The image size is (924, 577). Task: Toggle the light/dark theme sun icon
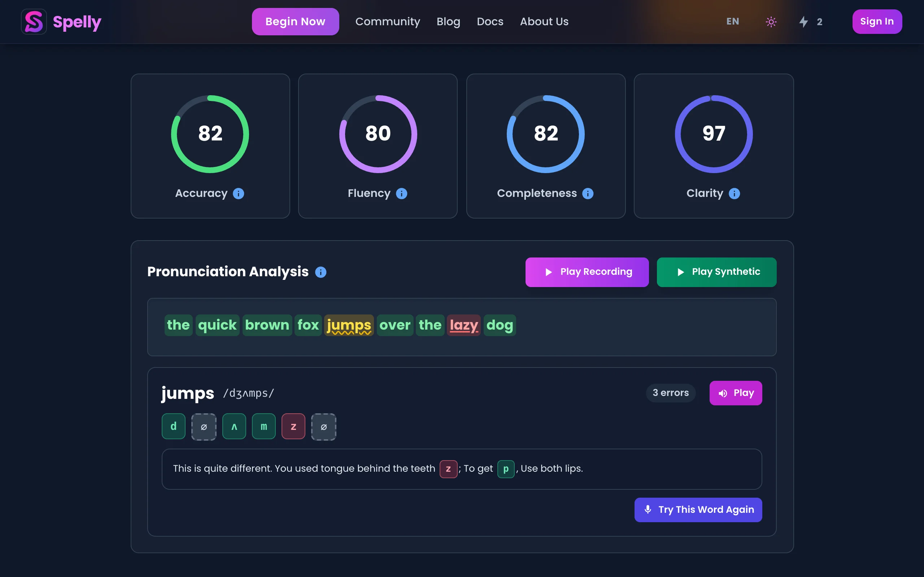(771, 22)
